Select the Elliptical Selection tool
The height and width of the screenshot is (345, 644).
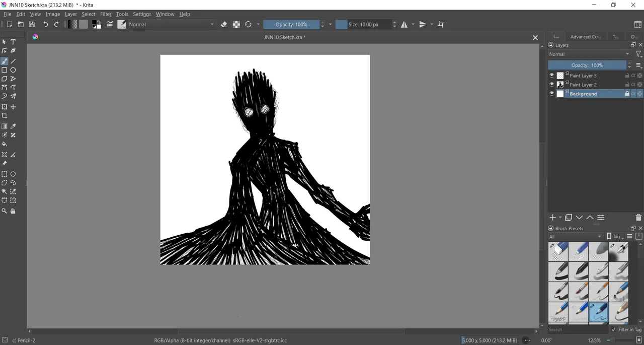(x=13, y=174)
